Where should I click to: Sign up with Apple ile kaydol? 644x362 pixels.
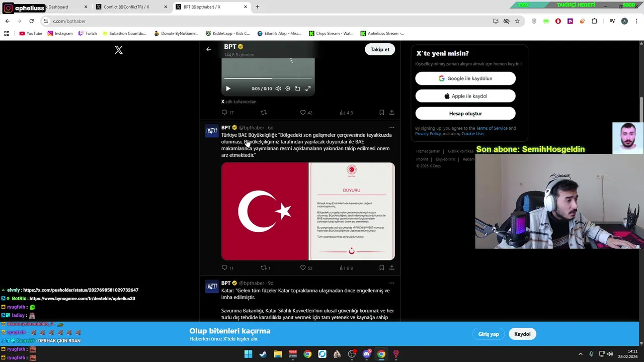pyautogui.click(x=465, y=96)
